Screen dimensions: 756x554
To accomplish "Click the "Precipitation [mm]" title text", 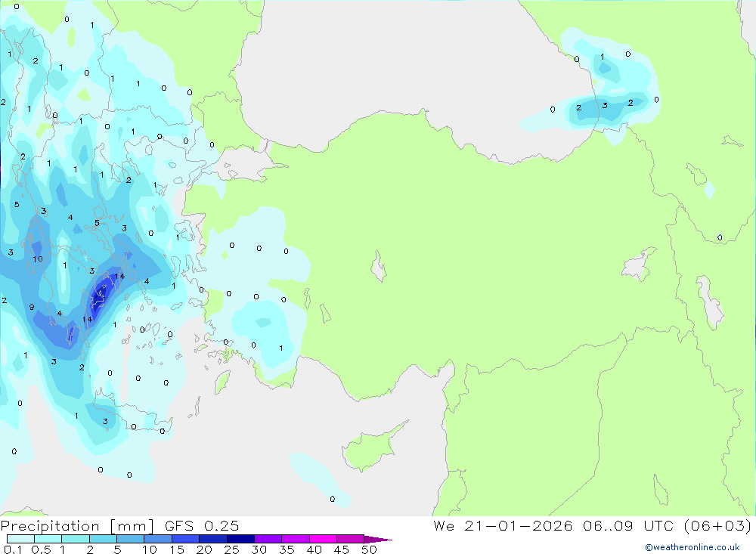I will point(78,526).
